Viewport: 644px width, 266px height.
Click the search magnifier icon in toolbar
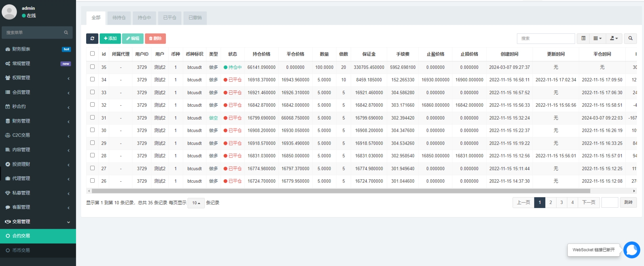630,39
